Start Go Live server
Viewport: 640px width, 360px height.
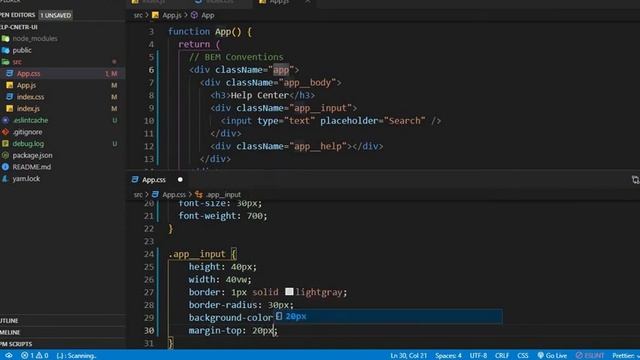point(552,356)
